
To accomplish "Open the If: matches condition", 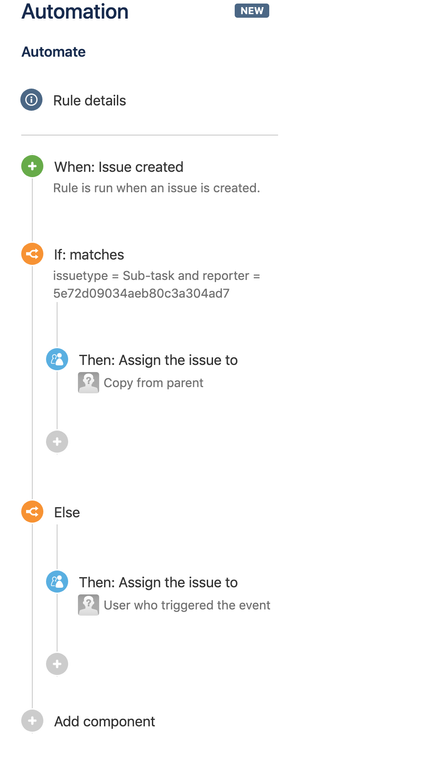I will [x=89, y=255].
